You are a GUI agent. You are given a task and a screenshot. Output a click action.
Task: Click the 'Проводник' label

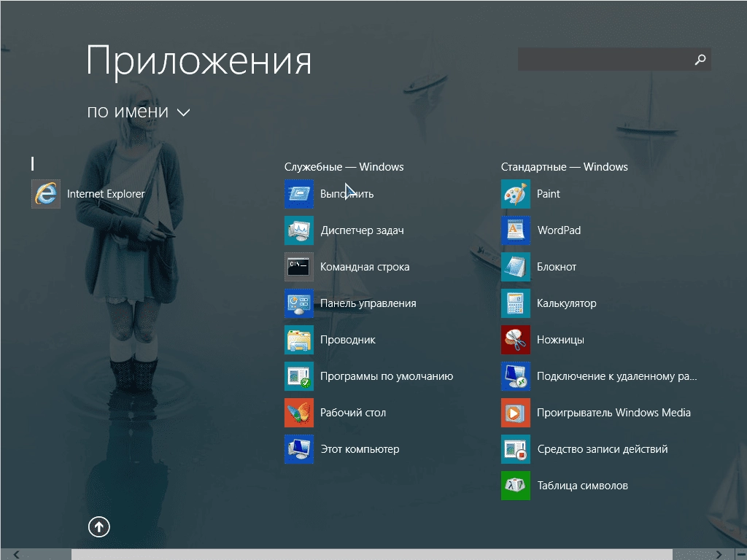[x=348, y=340]
